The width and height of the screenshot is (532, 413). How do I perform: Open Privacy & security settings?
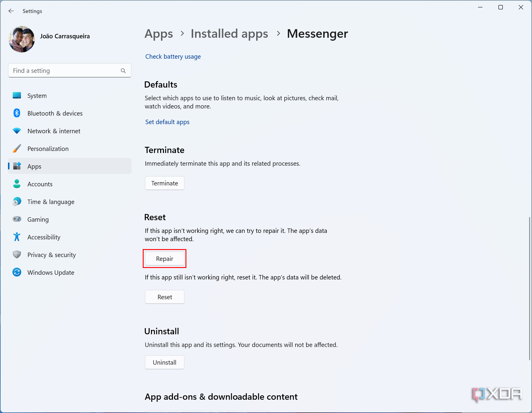[x=52, y=255]
